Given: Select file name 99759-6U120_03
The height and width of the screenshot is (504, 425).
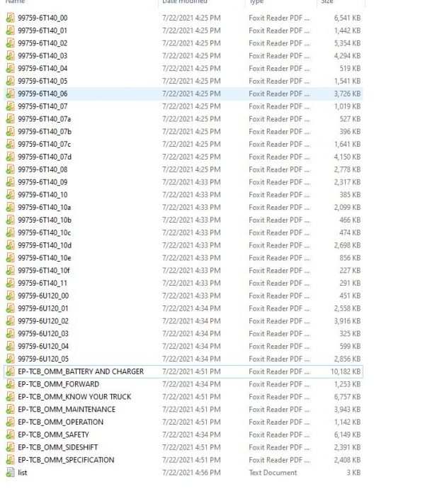Looking at the screenshot, I should click(x=43, y=334).
